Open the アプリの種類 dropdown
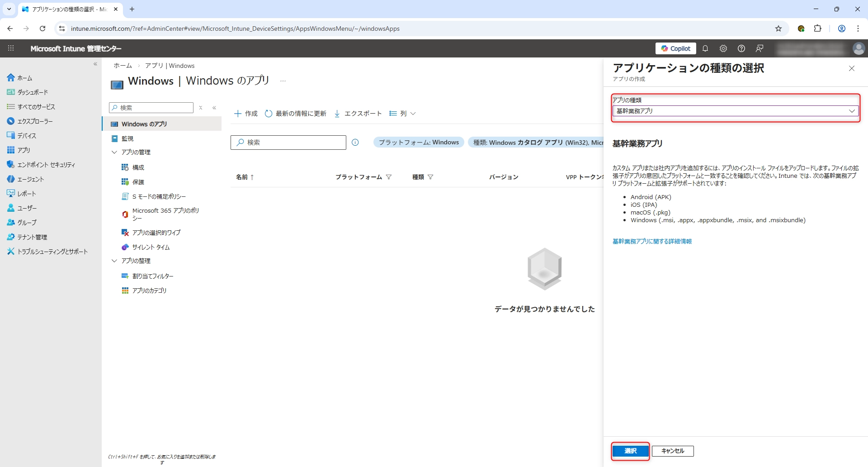 (x=735, y=111)
